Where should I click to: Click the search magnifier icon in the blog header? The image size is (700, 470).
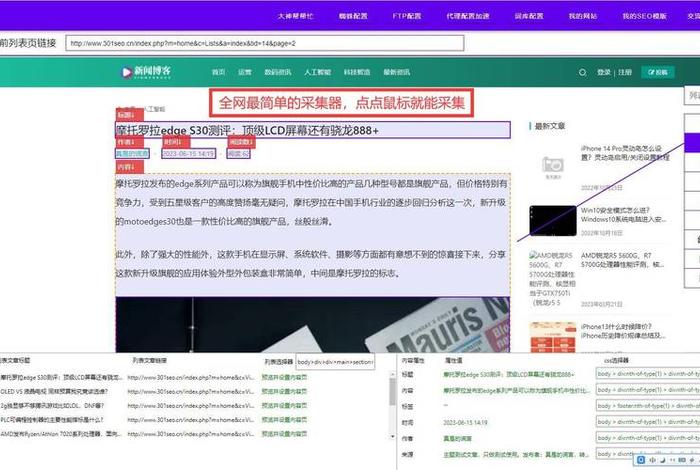click(x=582, y=72)
